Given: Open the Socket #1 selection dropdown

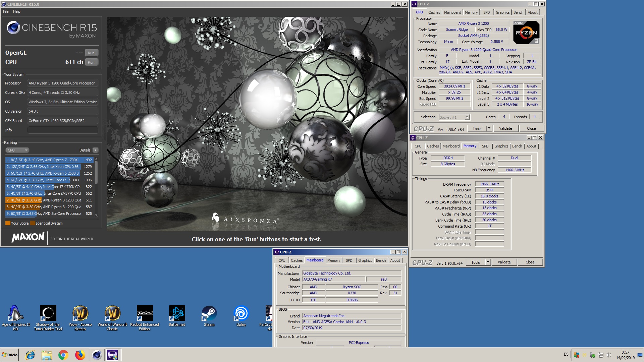Looking at the screenshot, I should coord(454,117).
